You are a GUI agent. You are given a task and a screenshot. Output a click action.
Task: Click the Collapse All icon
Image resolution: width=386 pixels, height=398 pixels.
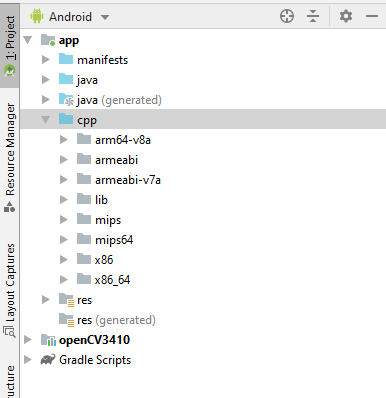[313, 16]
